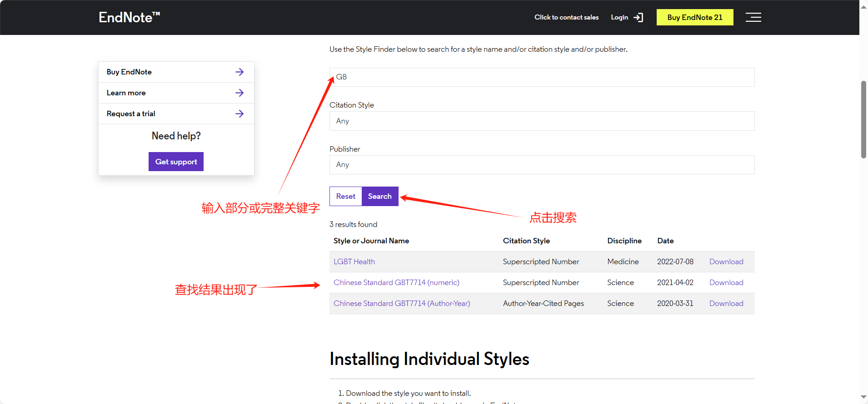
Task: Click the page vertical scrollbar thumb
Action: click(x=863, y=119)
